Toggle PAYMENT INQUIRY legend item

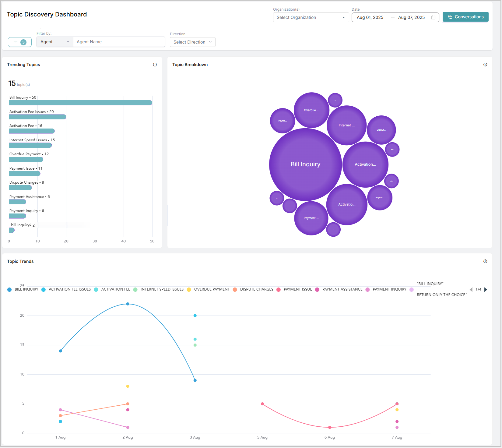tap(386, 289)
